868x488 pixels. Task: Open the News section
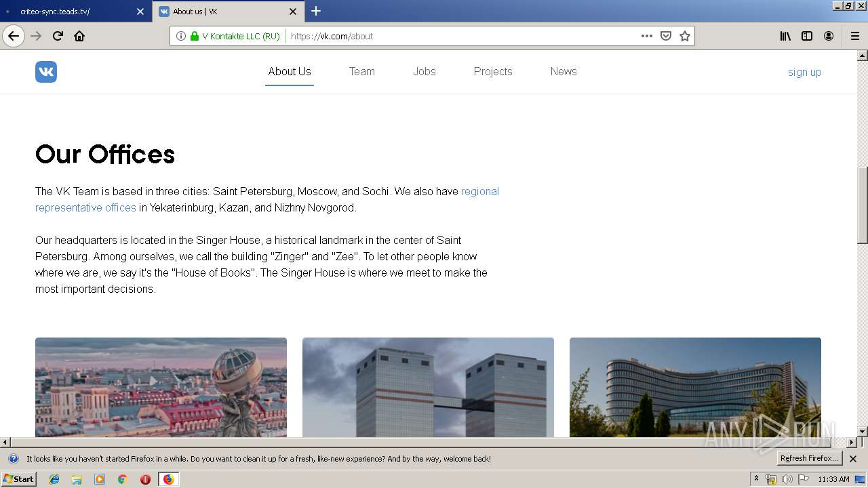click(x=564, y=72)
